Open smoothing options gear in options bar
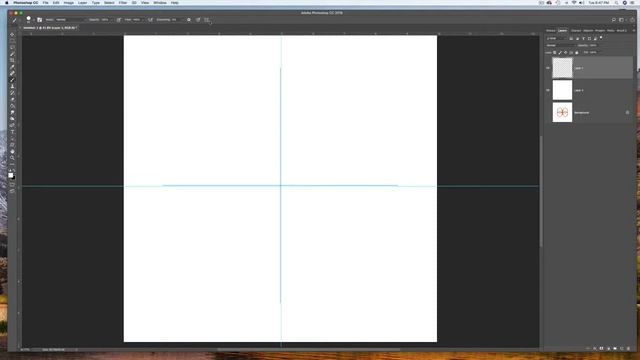Image resolution: width=640 pixels, height=360 pixels. tap(189, 20)
